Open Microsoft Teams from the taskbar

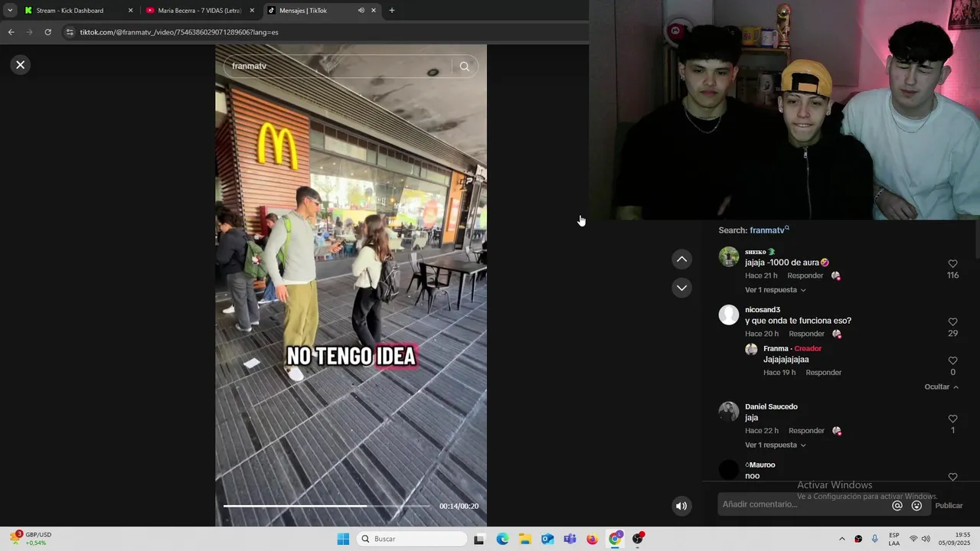570,539
